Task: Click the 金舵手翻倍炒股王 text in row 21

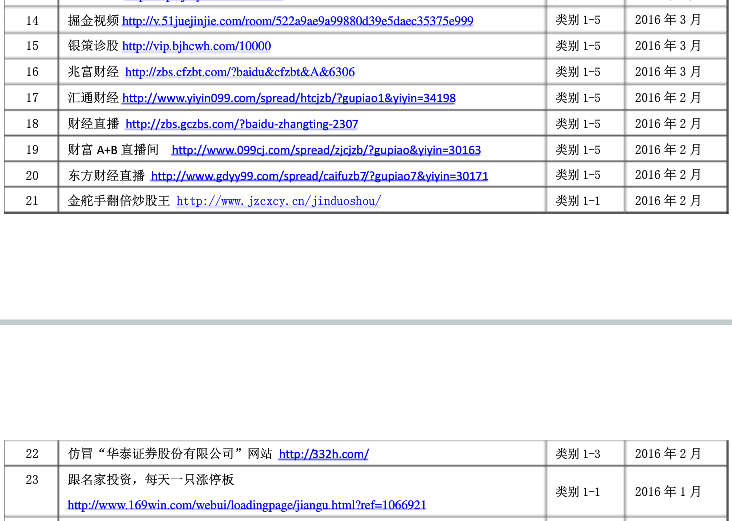Action: [119, 201]
